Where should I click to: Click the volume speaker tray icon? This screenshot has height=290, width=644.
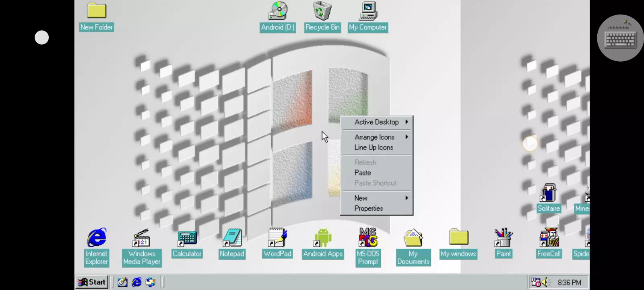(545, 282)
